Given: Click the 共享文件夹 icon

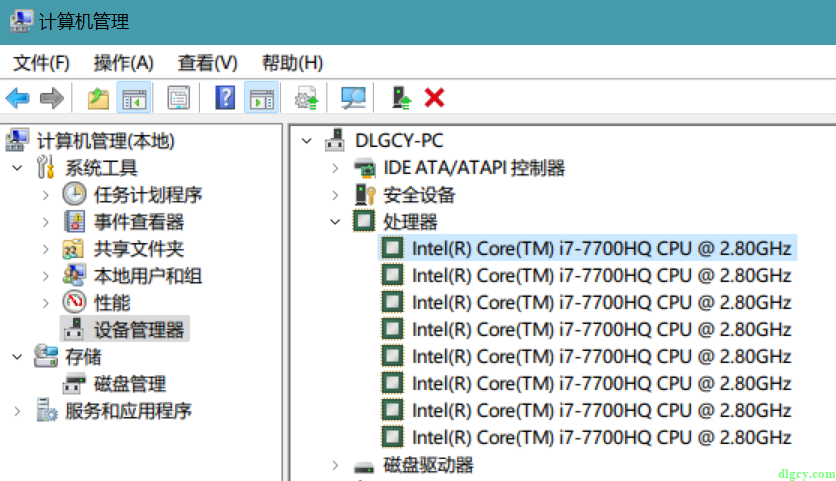Looking at the screenshot, I should (x=73, y=248).
